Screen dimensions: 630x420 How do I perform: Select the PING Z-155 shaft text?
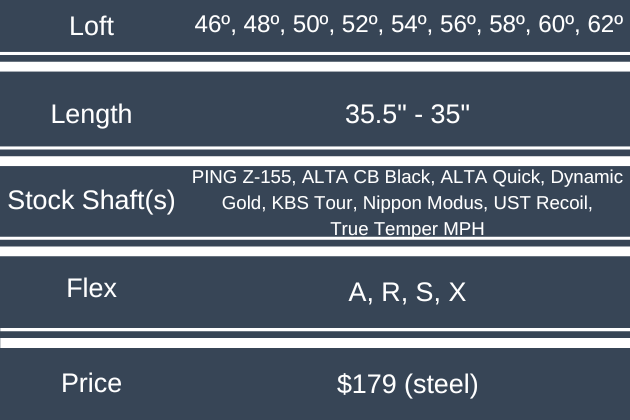[x=243, y=178]
